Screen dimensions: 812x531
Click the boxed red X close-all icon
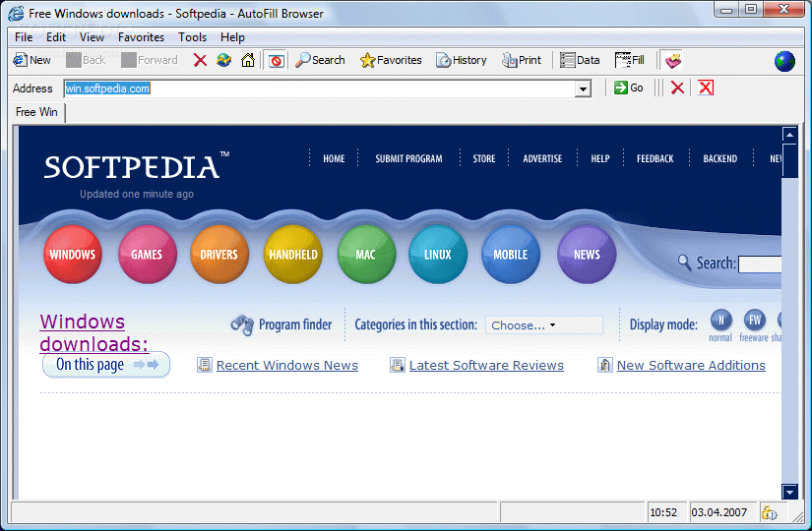706,88
